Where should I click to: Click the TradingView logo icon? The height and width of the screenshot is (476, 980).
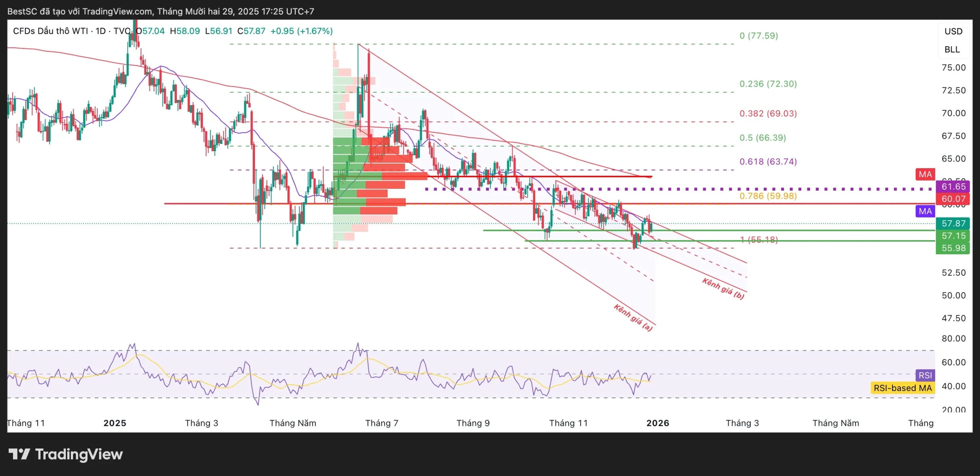(19, 454)
